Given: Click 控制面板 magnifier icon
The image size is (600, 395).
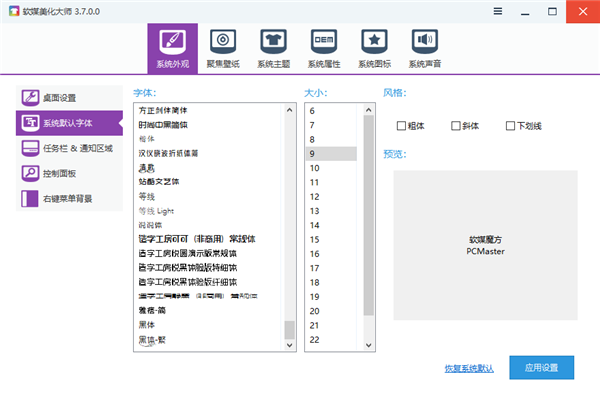Looking at the screenshot, I should pos(30,173).
